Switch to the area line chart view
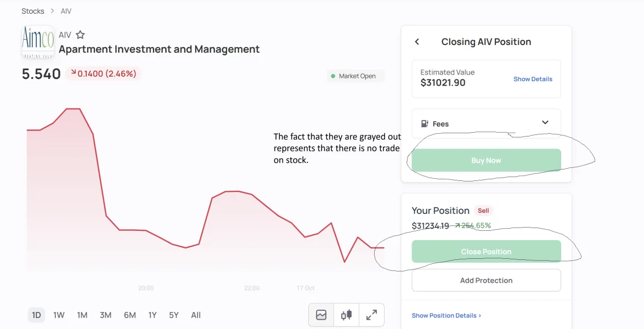644x329 pixels. [321, 315]
